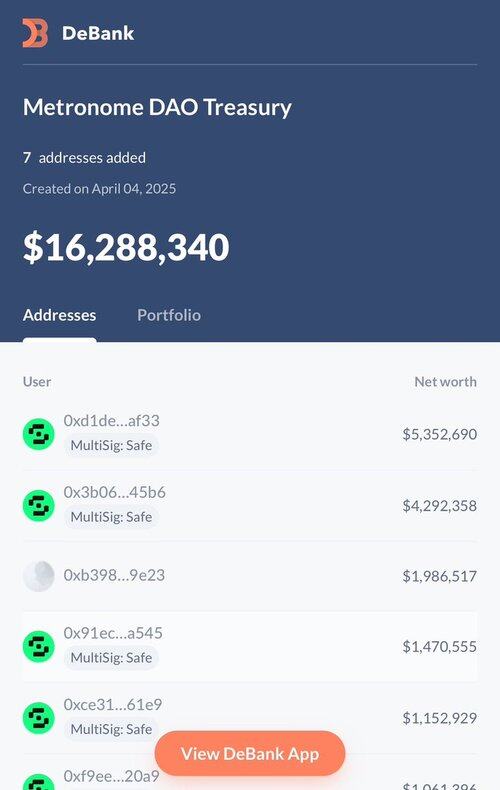Click the gray avatar of 0xb398...9e23

(38, 576)
